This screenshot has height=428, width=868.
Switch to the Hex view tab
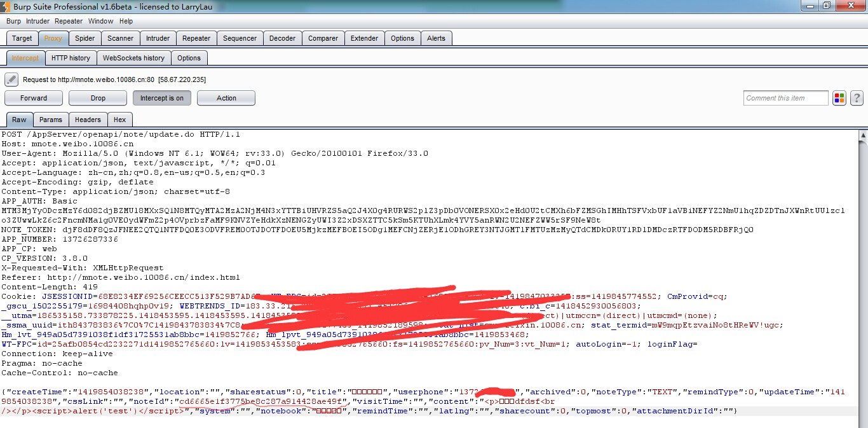tap(120, 120)
